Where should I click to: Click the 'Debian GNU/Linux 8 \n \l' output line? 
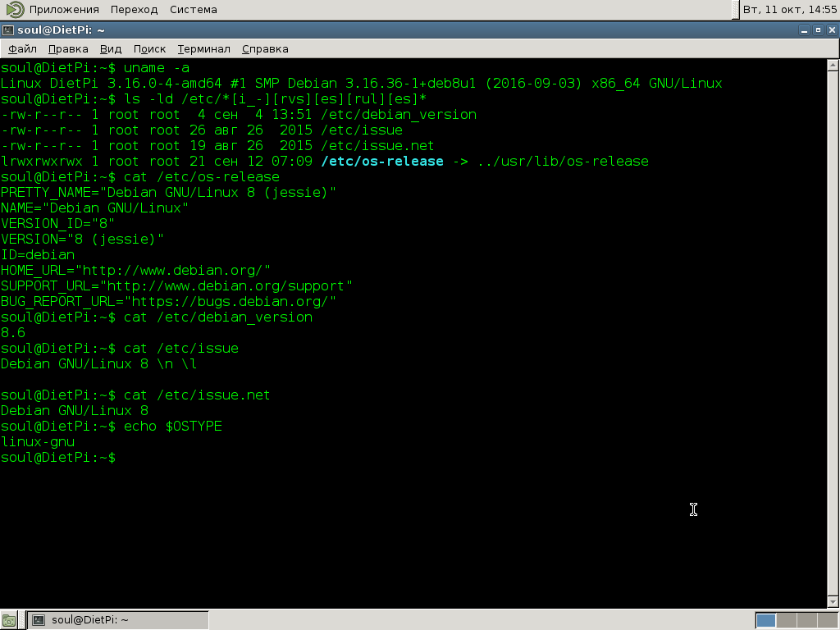click(x=98, y=363)
